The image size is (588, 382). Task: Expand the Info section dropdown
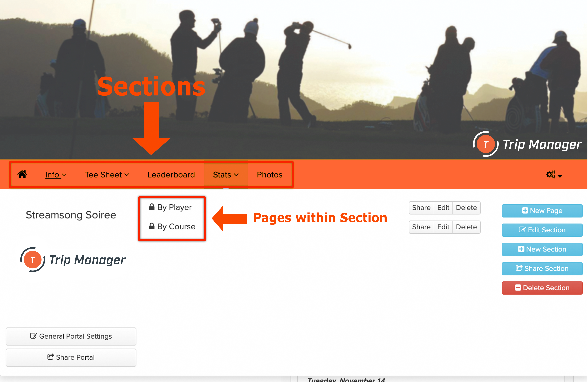click(56, 175)
